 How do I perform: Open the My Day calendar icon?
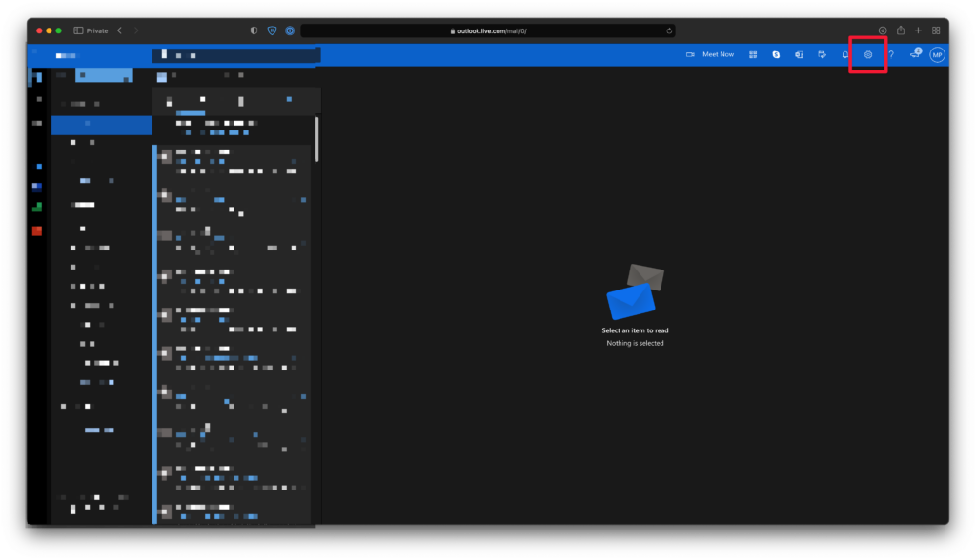click(823, 55)
